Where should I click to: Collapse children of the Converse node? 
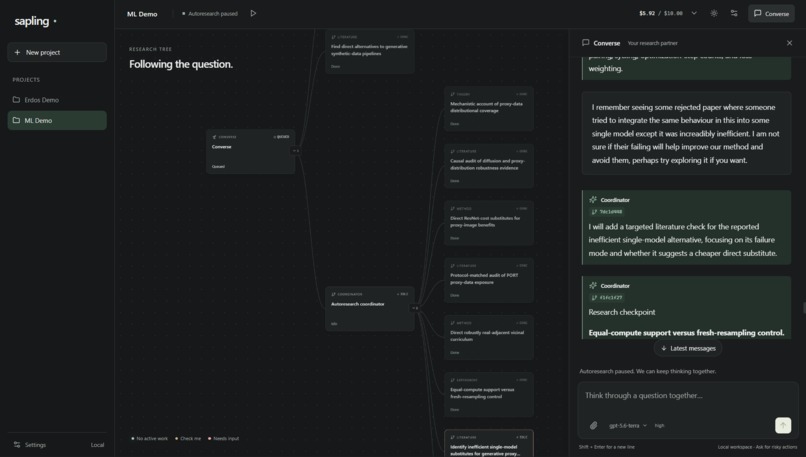(x=296, y=151)
